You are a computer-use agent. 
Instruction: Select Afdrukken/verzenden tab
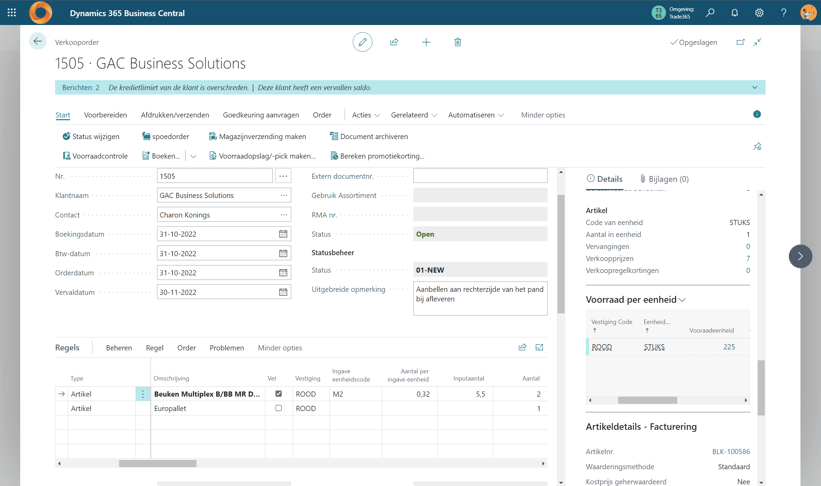point(175,115)
